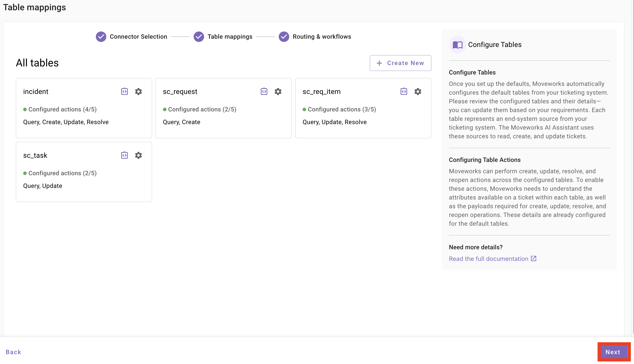Click the Need more details? heading
Screen dimensions: 634x364
click(x=476, y=247)
